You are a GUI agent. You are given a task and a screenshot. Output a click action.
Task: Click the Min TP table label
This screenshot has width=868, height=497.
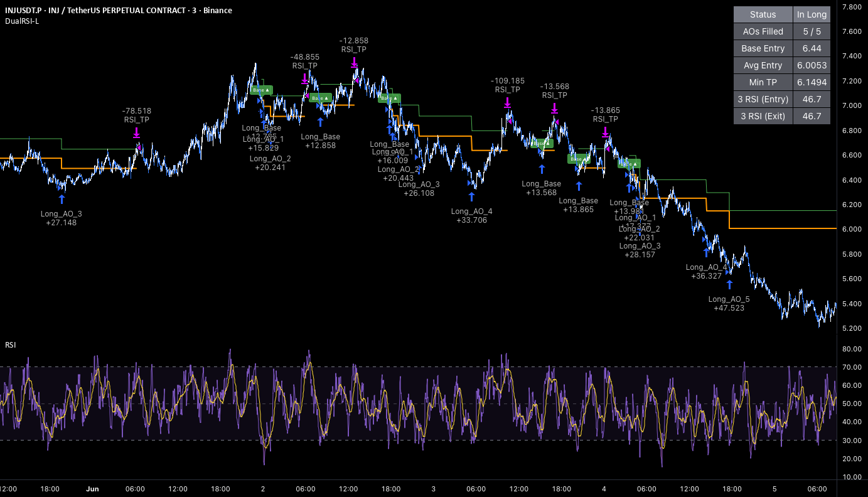pyautogui.click(x=763, y=82)
